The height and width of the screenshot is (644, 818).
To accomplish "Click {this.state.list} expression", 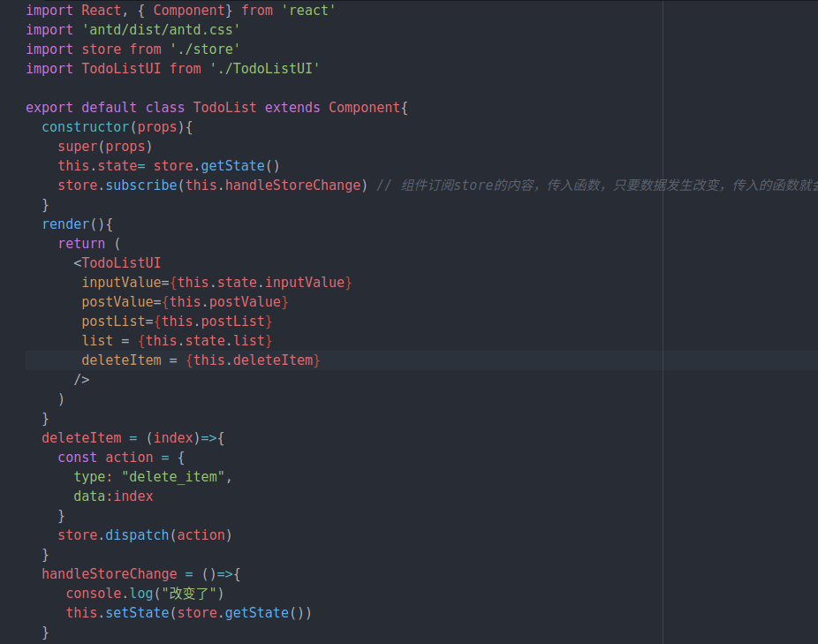I will pyautogui.click(x=205, y=341).
